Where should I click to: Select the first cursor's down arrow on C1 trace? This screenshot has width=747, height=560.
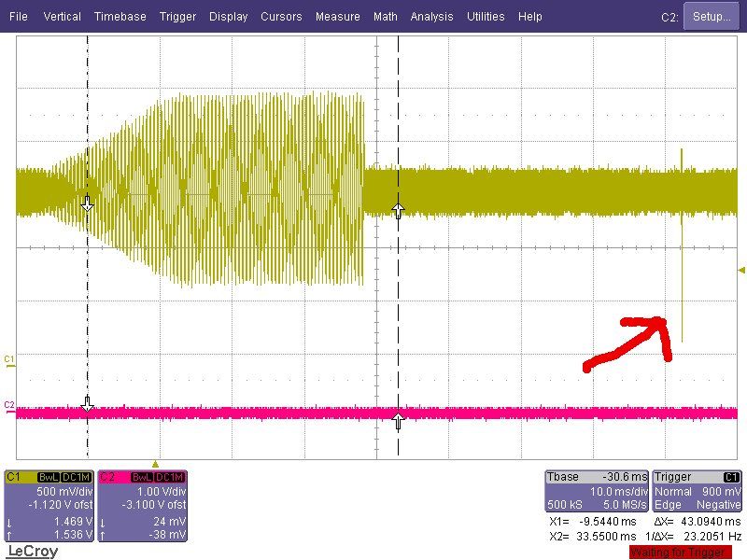pos(87,203)
